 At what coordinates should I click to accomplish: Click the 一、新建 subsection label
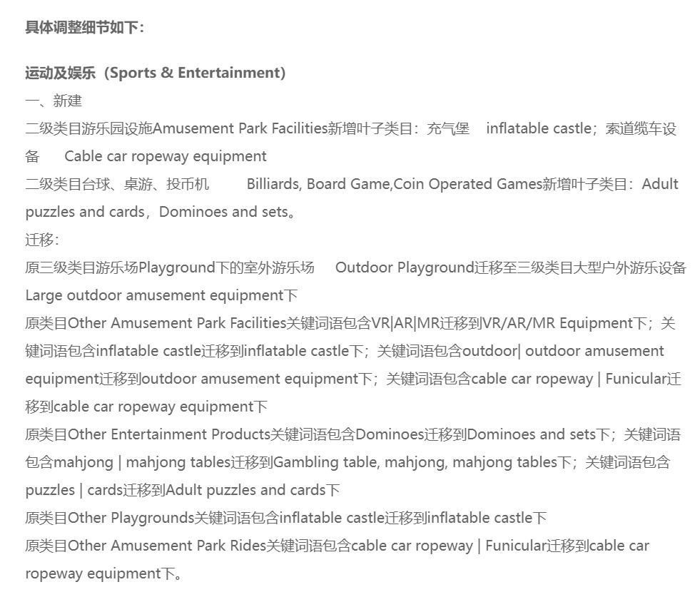pyautogui.click(x=54, y=101)
